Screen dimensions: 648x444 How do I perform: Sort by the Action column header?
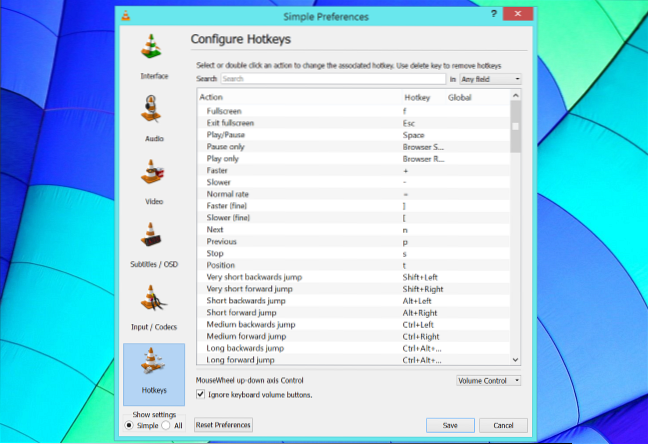211,97
